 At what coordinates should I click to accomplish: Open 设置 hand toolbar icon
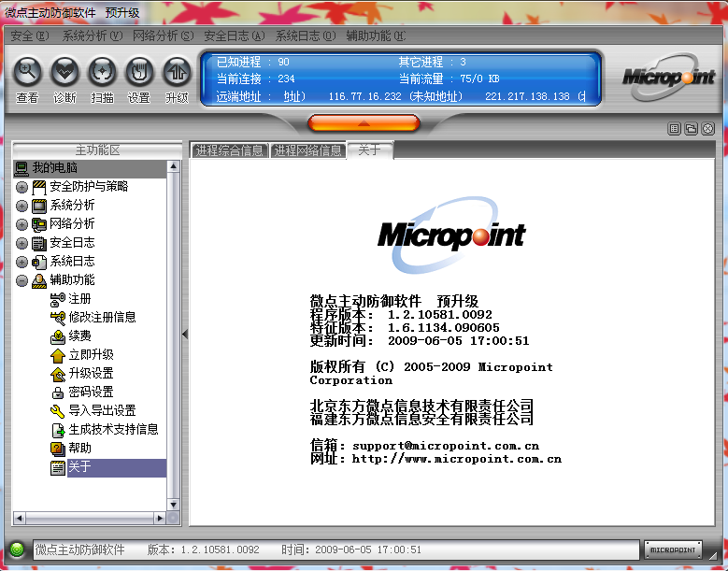pos(139,71)
